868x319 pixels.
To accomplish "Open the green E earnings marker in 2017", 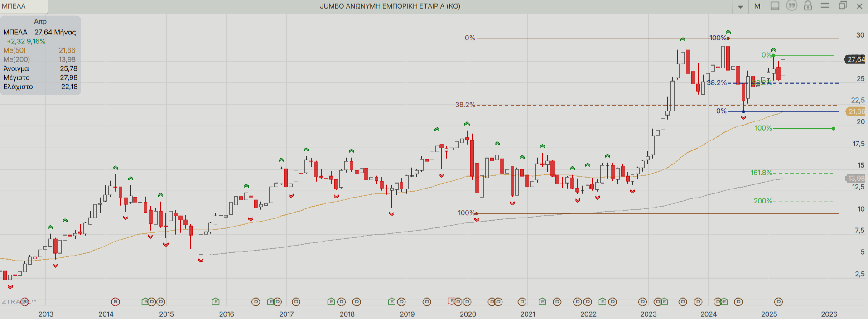I will 331,301.
